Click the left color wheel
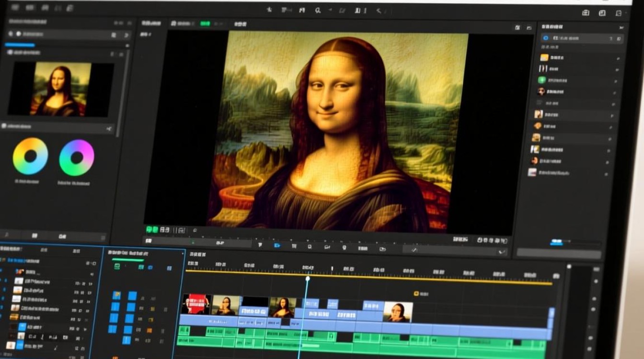Image resolution: width=644 pixels, height=359 pixels. (30, 157)
